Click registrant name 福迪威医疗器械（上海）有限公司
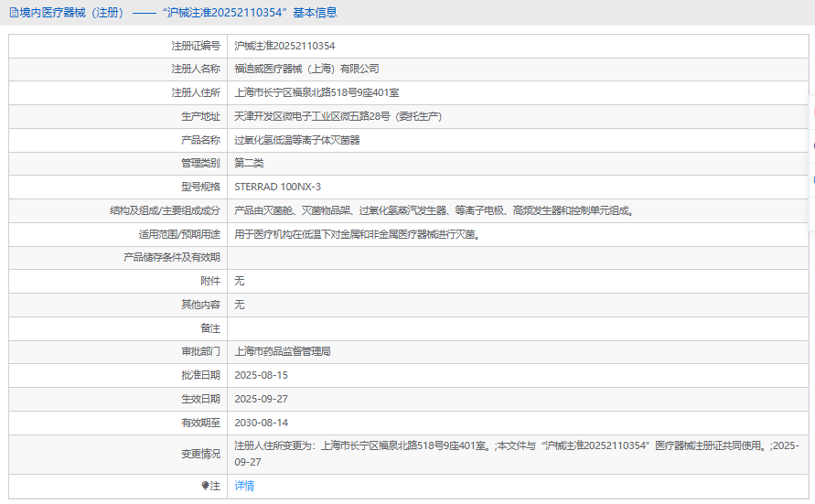Screen dimensions: 815x504 pyautogui.click(x=306, y=69)
